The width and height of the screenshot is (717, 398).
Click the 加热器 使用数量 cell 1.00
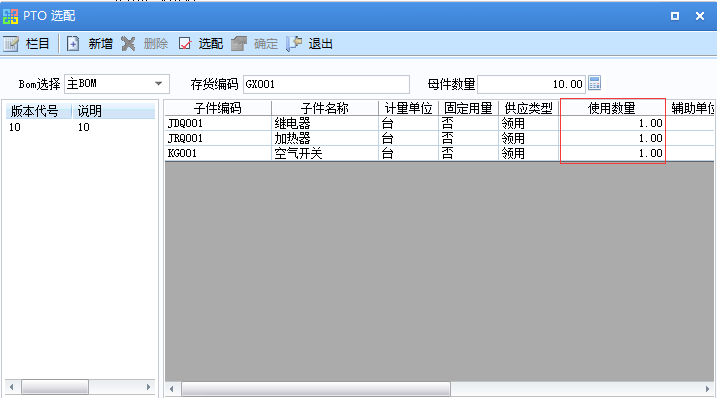612,138
